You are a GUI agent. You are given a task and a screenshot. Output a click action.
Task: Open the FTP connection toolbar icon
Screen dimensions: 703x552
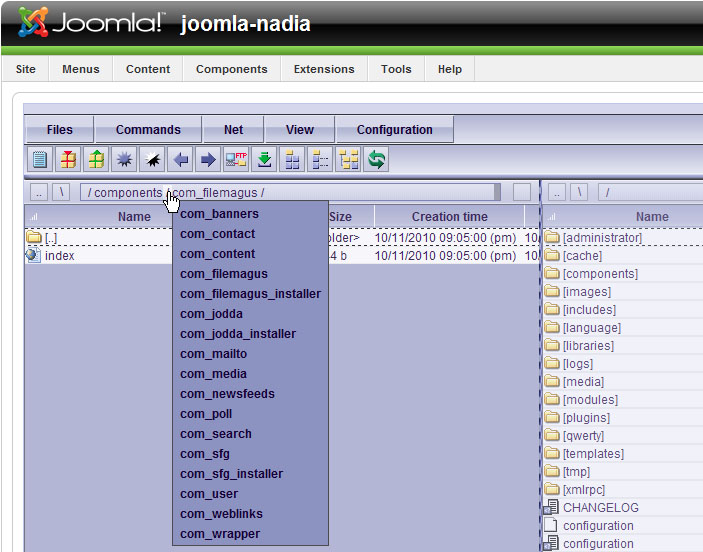point(236,159)
